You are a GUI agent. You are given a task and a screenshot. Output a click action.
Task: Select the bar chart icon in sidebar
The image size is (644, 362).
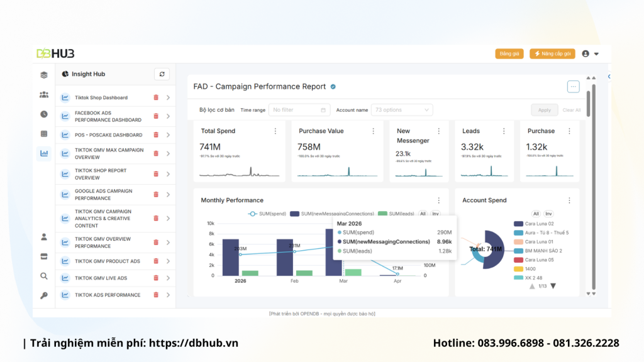click(x=44, y=153)
